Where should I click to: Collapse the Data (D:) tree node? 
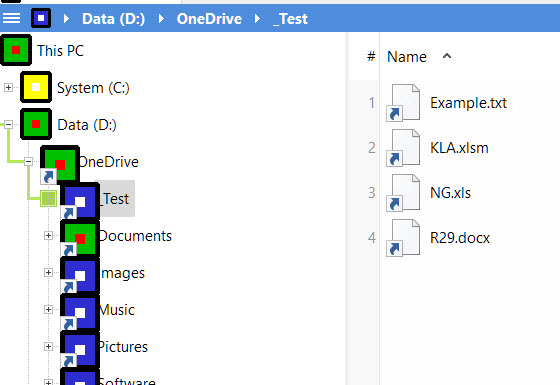pos(8,124)
